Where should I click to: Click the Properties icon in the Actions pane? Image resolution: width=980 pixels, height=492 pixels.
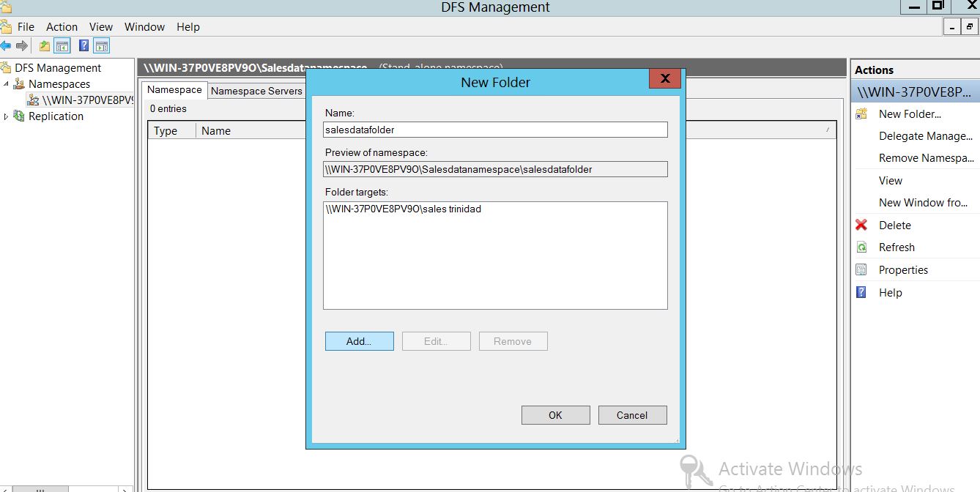point(861,270)
